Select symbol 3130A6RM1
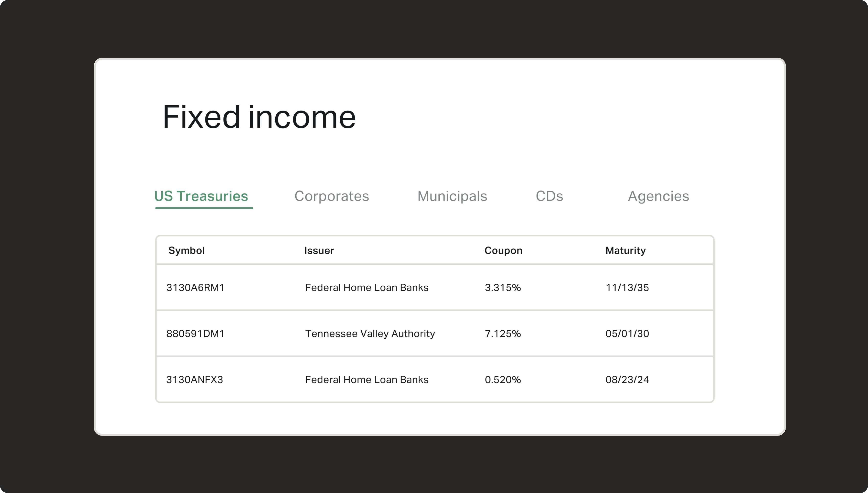 [195, 288]
